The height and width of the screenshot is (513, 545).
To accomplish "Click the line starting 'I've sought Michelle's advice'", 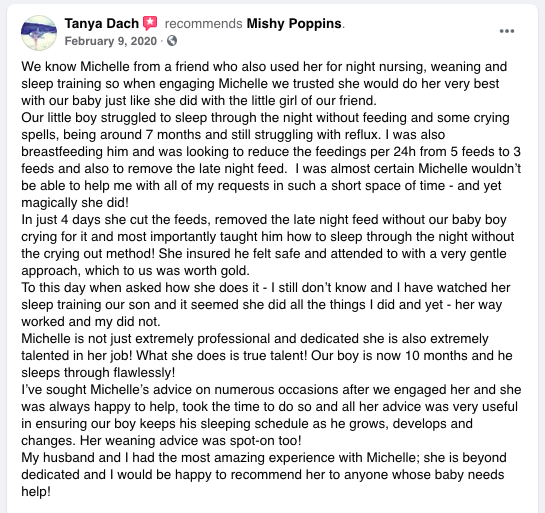I will point(271,390).
